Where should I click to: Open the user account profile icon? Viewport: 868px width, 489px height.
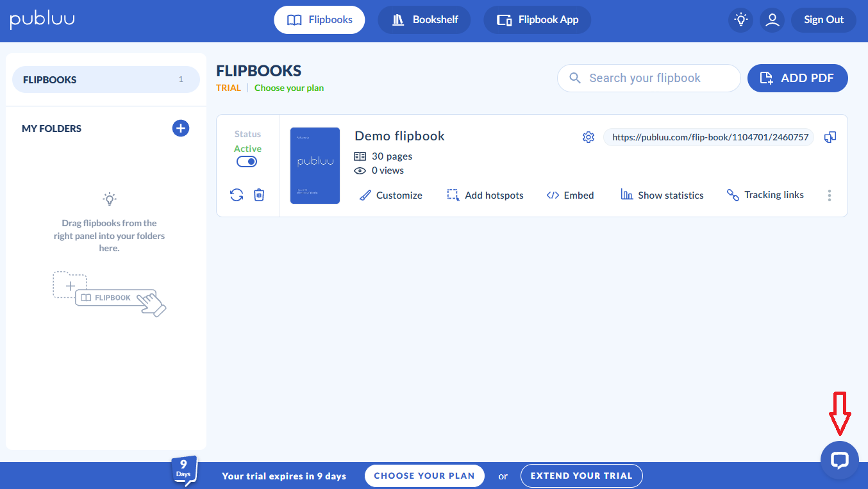[x=772, y=20]
